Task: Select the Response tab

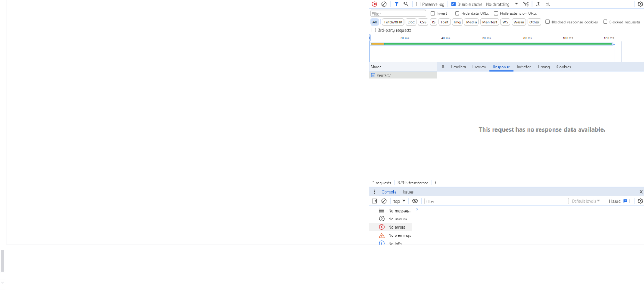Action: [501, 67]
